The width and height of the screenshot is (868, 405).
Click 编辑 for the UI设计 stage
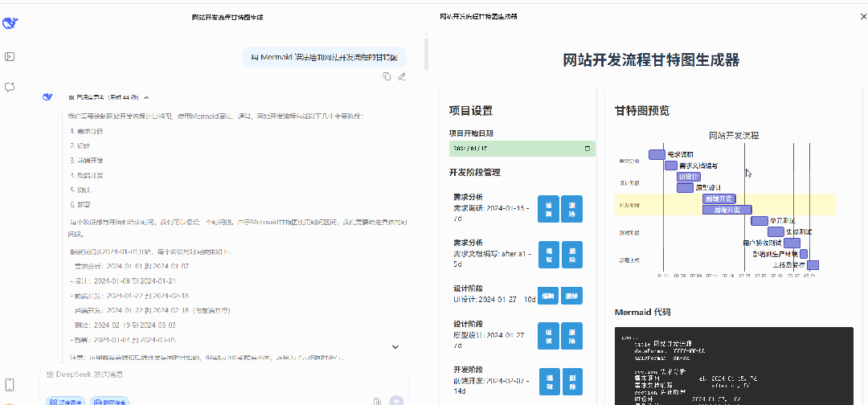click(x=549, y=296)
